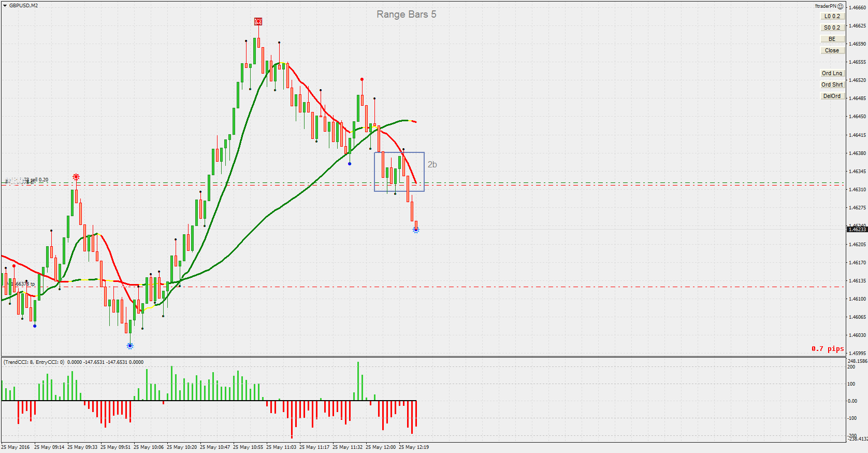Click the 25 May 12:19 time label
Viewport: 868px width, 453px height.
pyautogui.click(x=414, y=447)
